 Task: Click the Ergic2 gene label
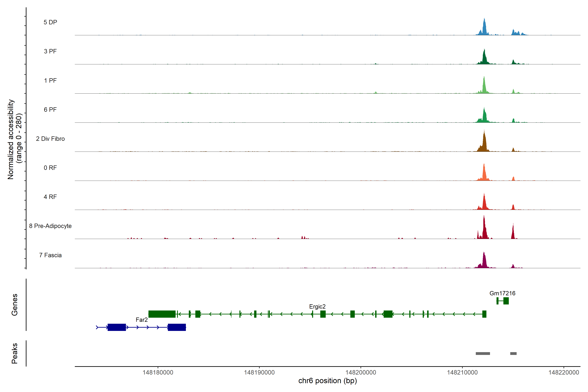[x=317, y=307]
